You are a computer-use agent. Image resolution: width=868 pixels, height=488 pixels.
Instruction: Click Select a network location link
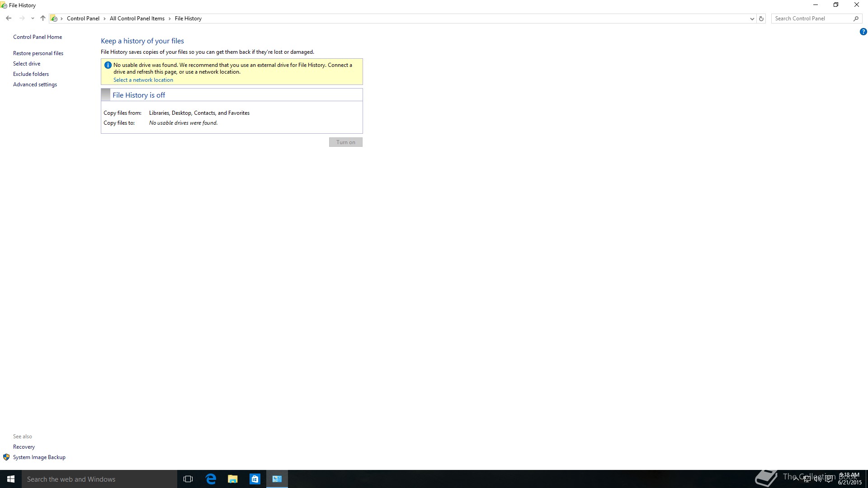click(143, 80)
